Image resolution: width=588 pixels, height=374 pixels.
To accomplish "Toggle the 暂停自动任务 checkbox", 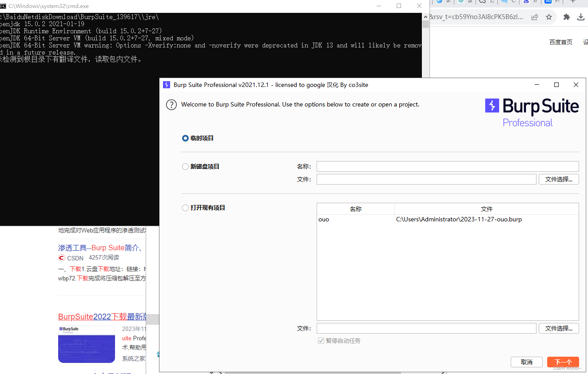I will [321, 341].
